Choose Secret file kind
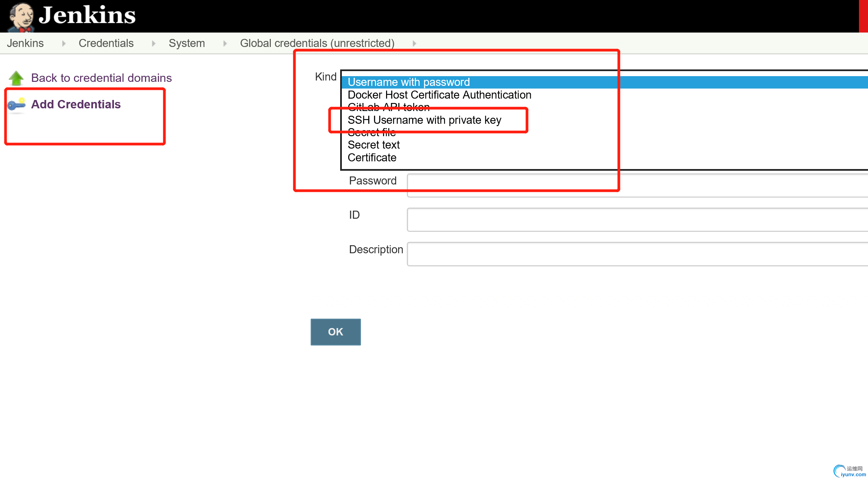 605,132
